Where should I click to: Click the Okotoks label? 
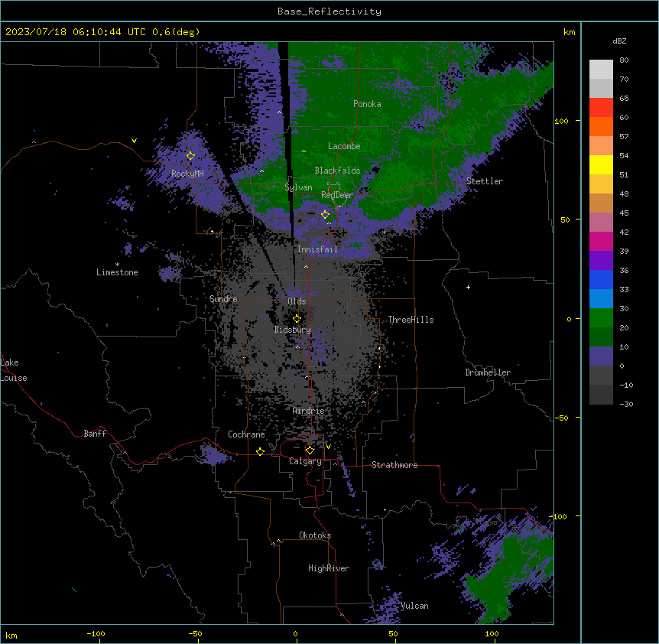pos(315,535)
